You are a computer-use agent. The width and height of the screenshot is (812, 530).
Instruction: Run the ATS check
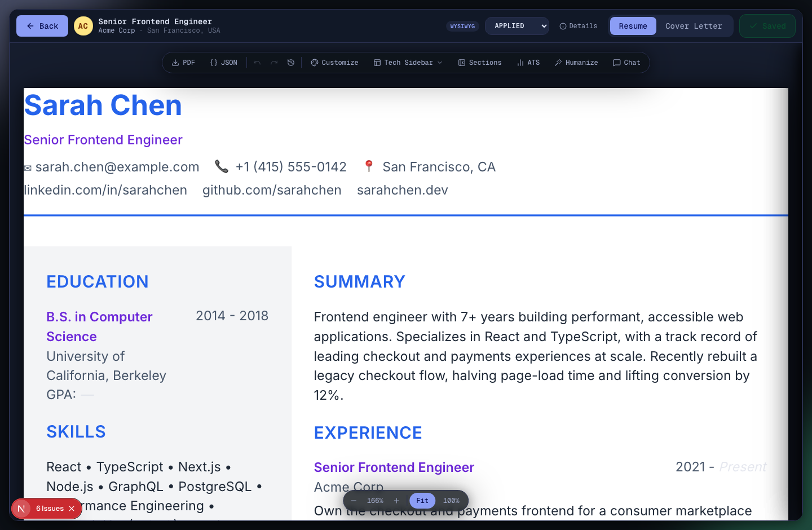point(528,63)
